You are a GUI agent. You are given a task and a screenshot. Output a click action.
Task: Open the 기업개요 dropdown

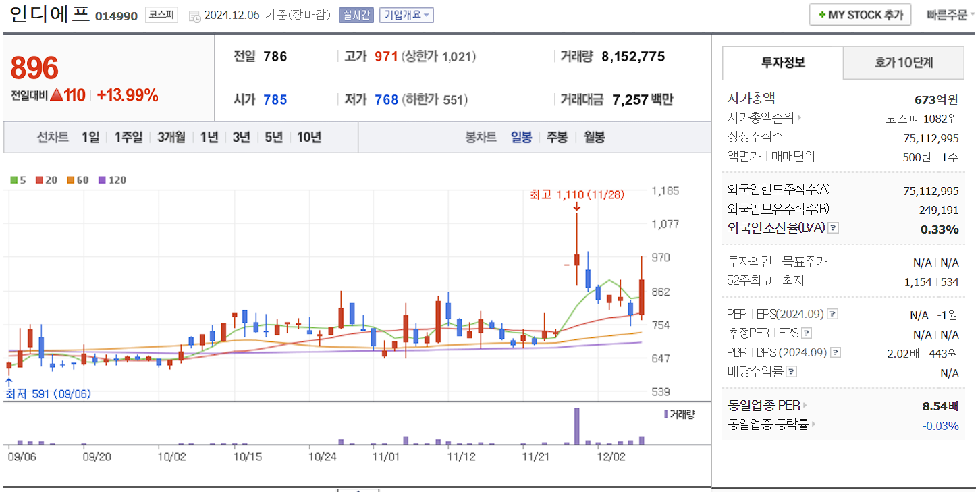(408, 13)
